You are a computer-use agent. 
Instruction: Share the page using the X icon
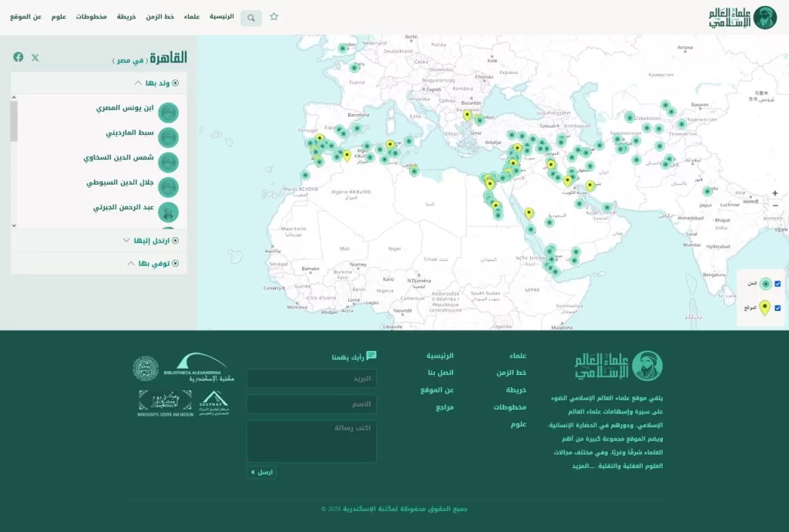click(35, 57)
